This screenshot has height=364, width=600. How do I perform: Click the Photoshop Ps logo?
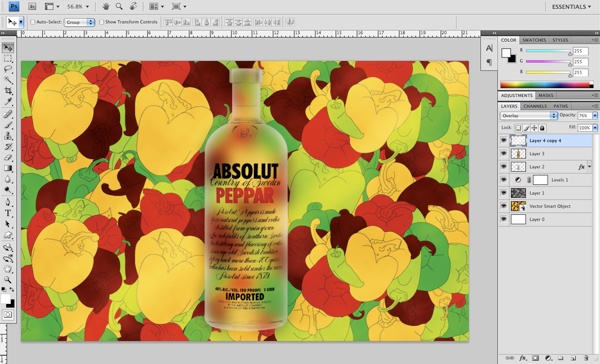pos(14,7)
